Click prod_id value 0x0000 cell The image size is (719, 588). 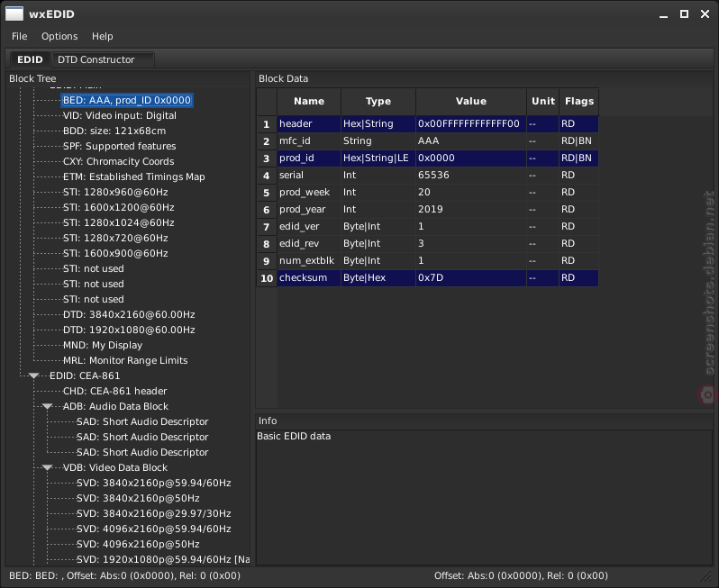(471, 158)
